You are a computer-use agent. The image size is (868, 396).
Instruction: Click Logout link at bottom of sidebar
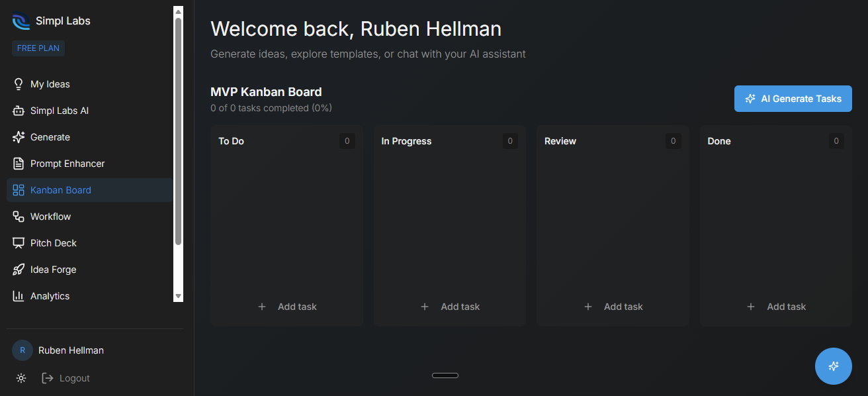coord(65,378)
